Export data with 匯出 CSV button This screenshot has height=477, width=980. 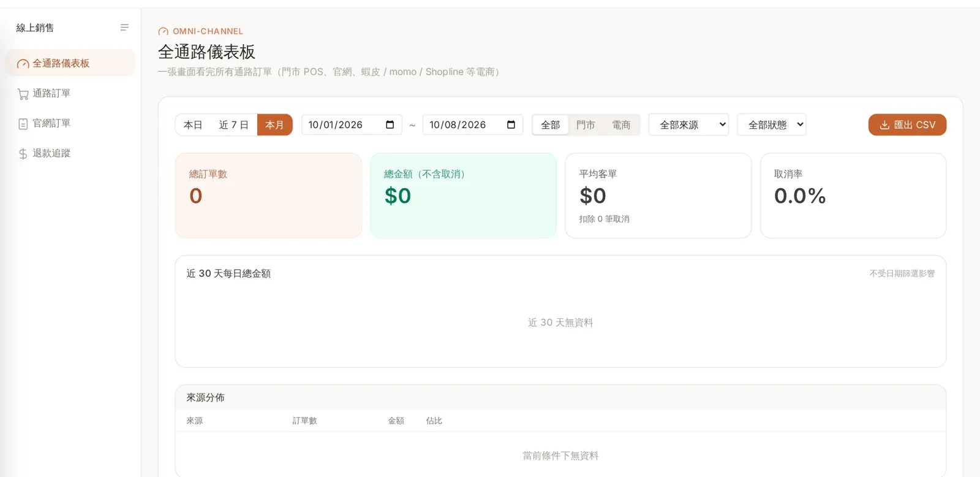coord(907,125)
